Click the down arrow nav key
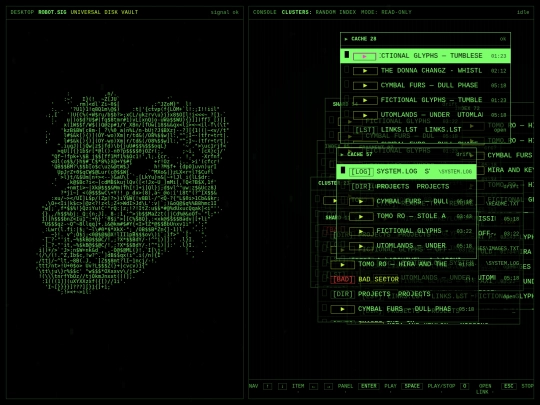The image size is (540, 405). [282, 386]
